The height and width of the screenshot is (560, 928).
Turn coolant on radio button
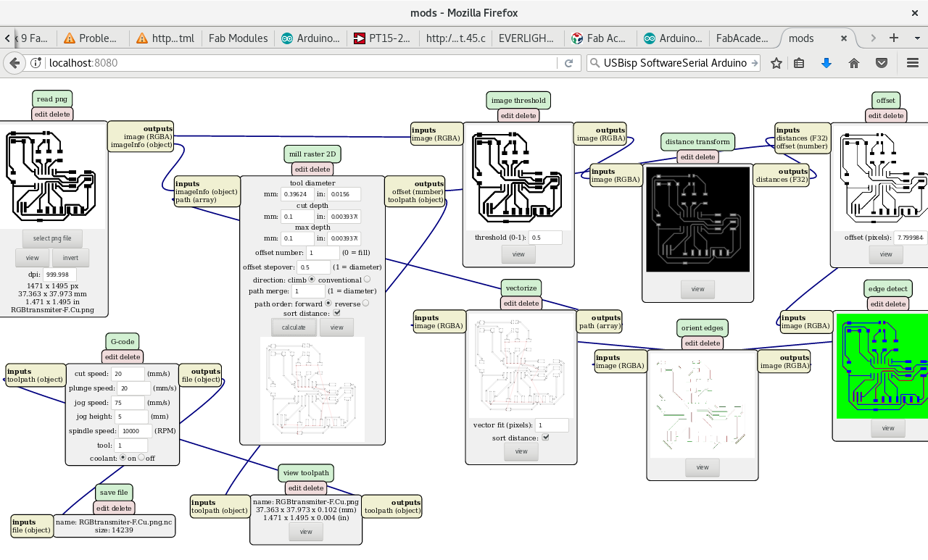[x=123, y=458]
